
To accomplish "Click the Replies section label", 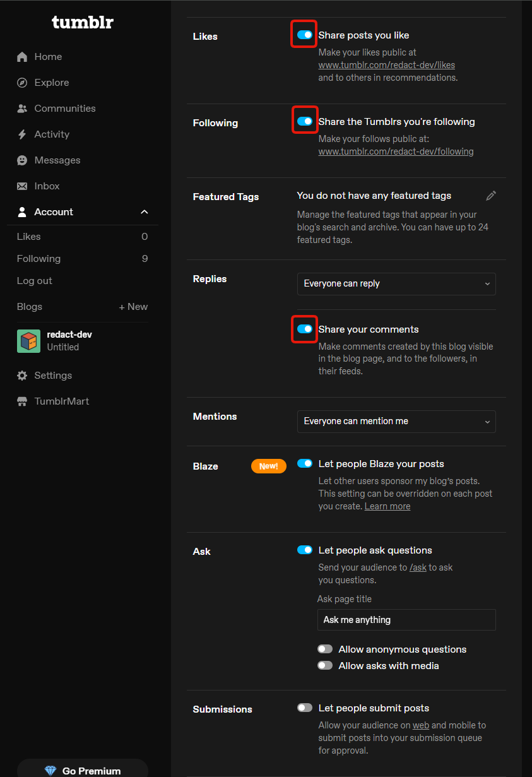I will pyautogui.click(x=210, y=279).
